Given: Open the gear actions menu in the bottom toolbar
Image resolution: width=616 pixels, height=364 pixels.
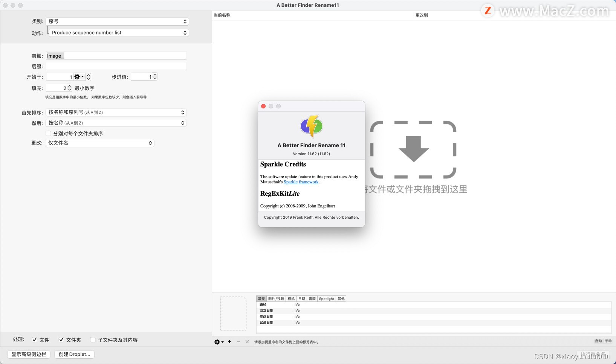Looking at the screenshot, I should pos(219,342).
